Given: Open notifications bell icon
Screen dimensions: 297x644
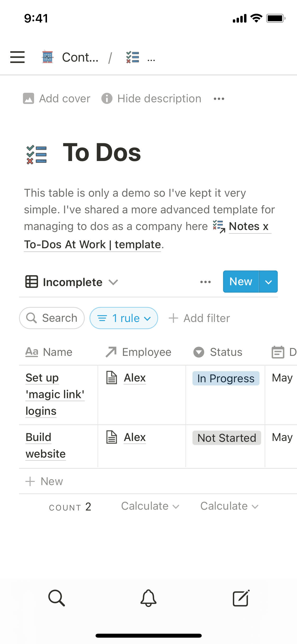Looking at the screenshot, I should click(148, 598).
